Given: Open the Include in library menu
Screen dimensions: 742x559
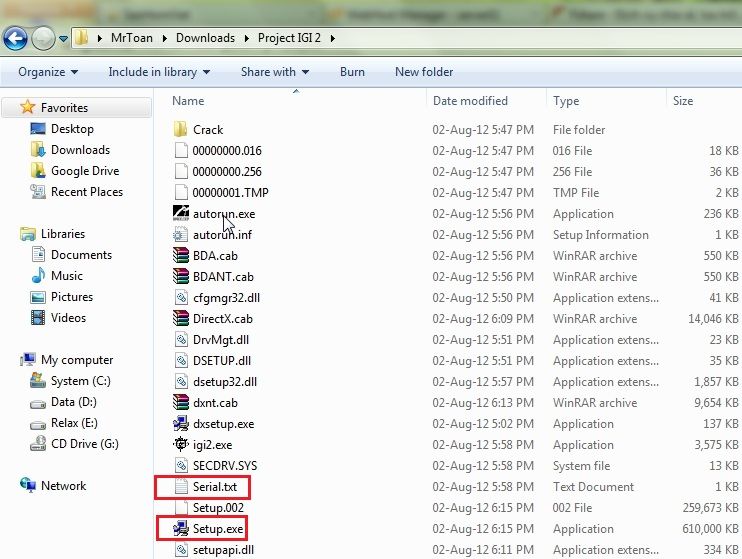Looking at the screenshot, I should [159, 72].
